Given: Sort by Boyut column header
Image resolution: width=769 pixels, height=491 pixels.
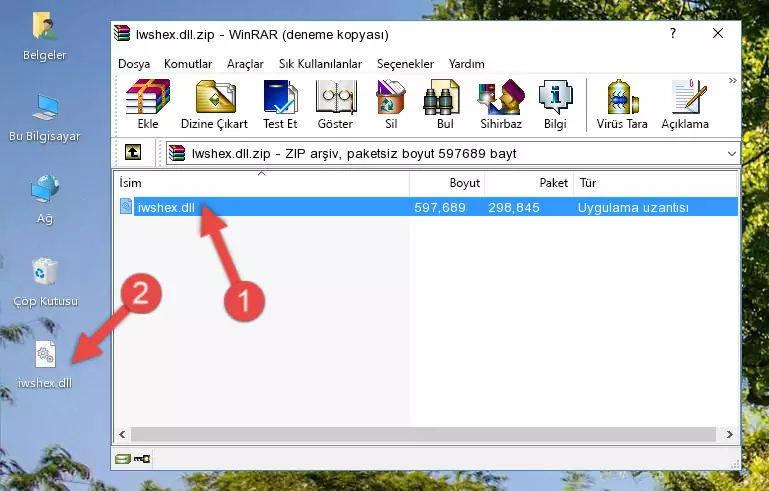Looking at the screenshot, I should click(447, 182).
